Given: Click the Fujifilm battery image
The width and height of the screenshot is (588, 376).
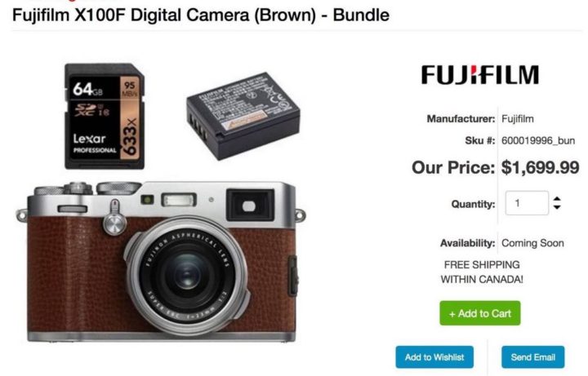Looking at the screenshot, I should coord(243,116).
